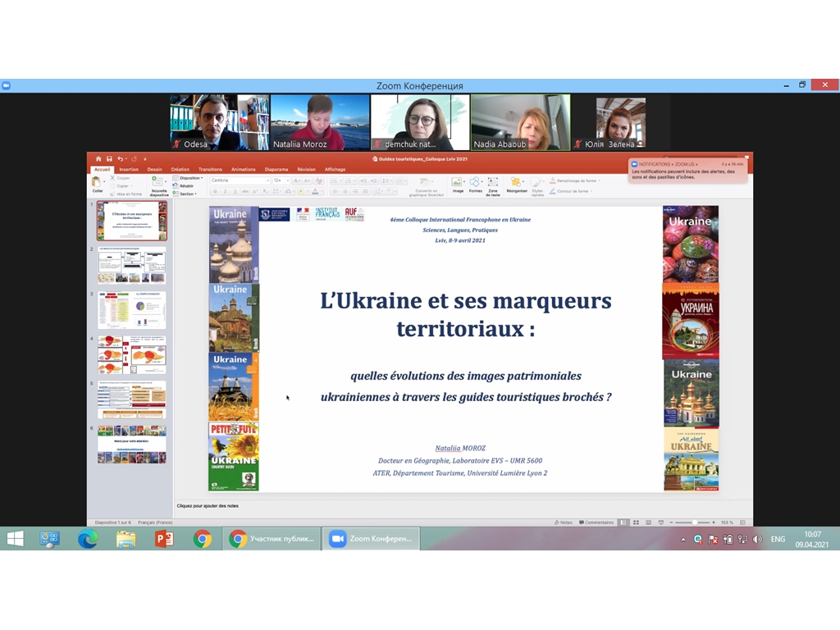Expand the Disposition layout dropdown
Image resolution: width=840 pixels, height=630 pixels.
(x=188, y=178)
